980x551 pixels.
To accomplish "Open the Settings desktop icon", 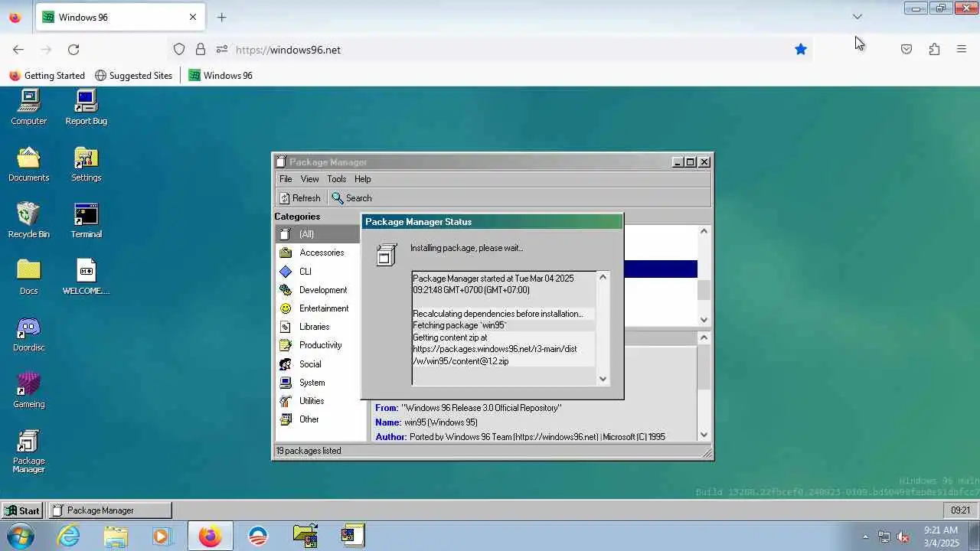I will (x=86, y=164).
